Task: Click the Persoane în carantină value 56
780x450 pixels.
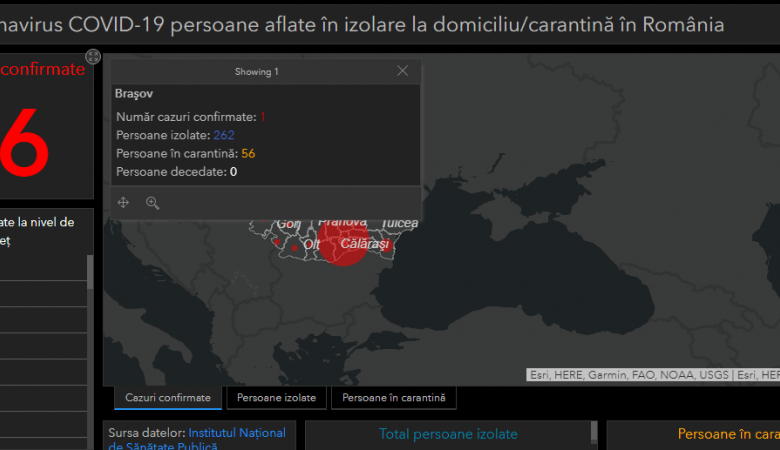Action: [248, 154]
